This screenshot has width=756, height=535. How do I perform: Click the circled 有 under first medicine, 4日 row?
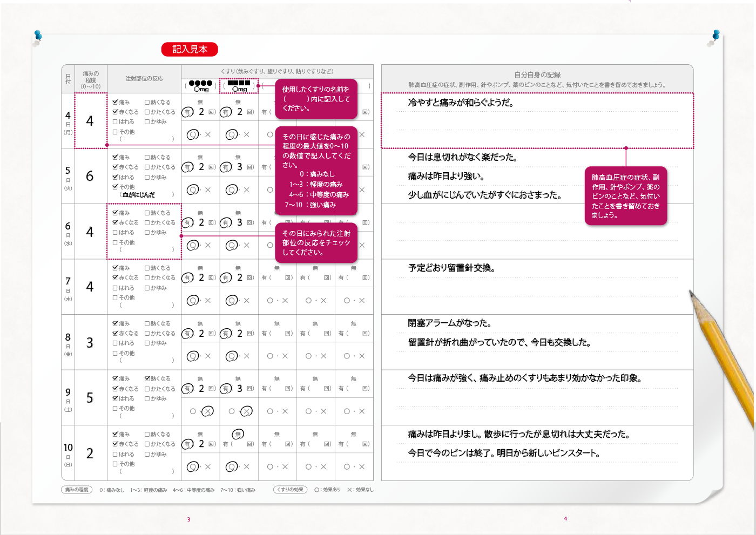pos(187,112)
